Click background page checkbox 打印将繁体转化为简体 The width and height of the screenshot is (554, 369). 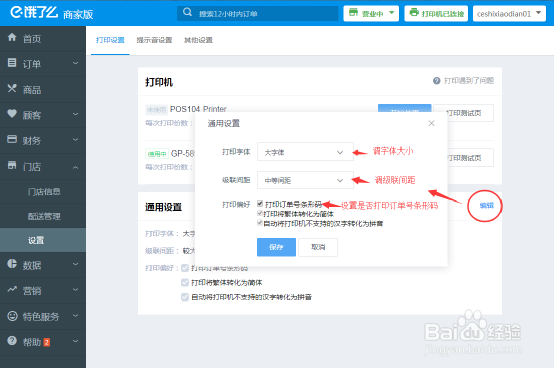click(185, 282)
